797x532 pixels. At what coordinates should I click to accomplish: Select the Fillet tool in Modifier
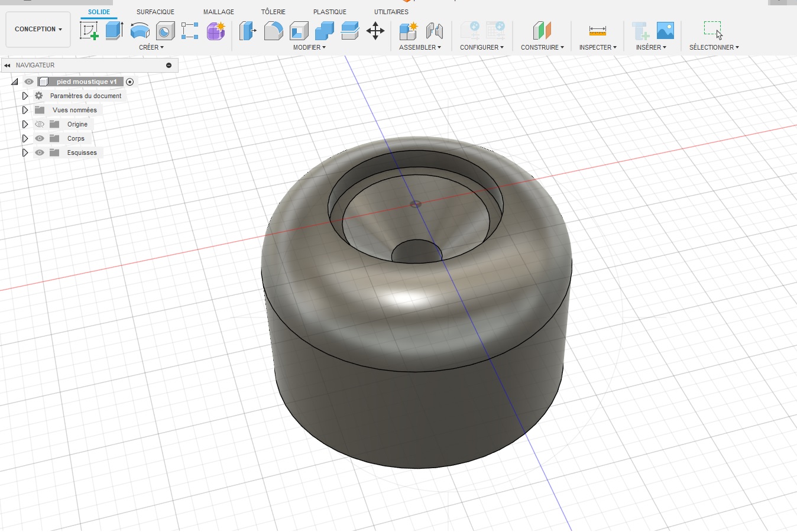(273, 30)
